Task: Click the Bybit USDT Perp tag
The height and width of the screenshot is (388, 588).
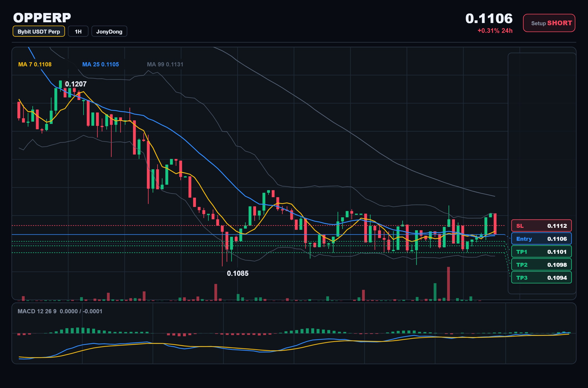Action: 39,31
